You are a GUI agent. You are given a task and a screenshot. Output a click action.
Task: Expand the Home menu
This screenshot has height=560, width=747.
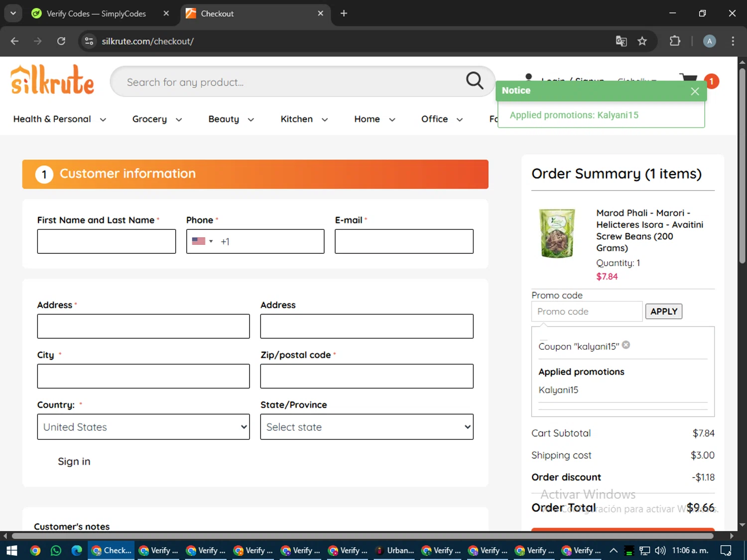pos(374,119)
